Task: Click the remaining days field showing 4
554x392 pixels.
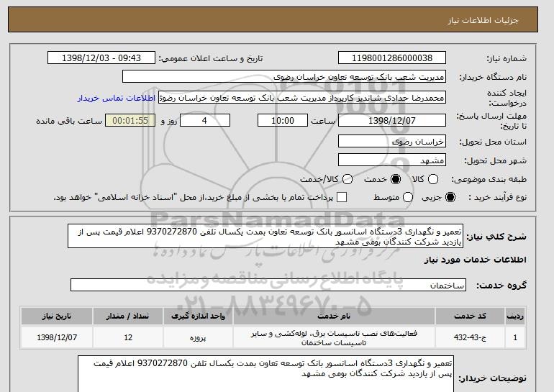Action: 205,120
